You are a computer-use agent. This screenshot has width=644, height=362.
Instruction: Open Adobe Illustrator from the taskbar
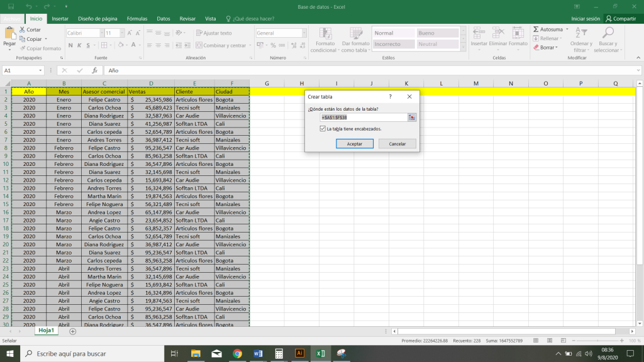300,353
